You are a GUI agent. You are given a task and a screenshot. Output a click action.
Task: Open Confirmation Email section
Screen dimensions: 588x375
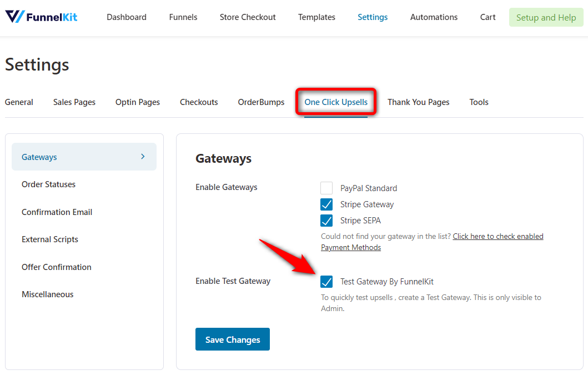tap(57, 212)
